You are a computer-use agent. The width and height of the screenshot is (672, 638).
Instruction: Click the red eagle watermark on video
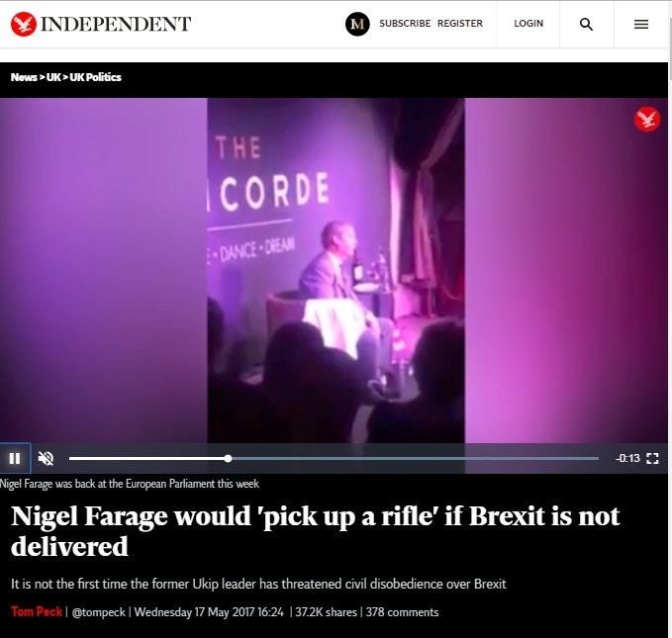tap(646, 119)
